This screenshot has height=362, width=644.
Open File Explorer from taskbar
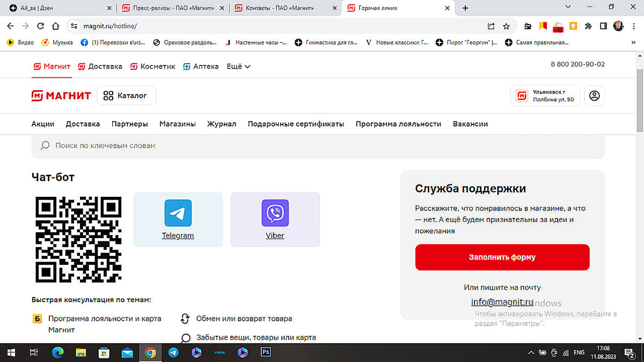81,352
